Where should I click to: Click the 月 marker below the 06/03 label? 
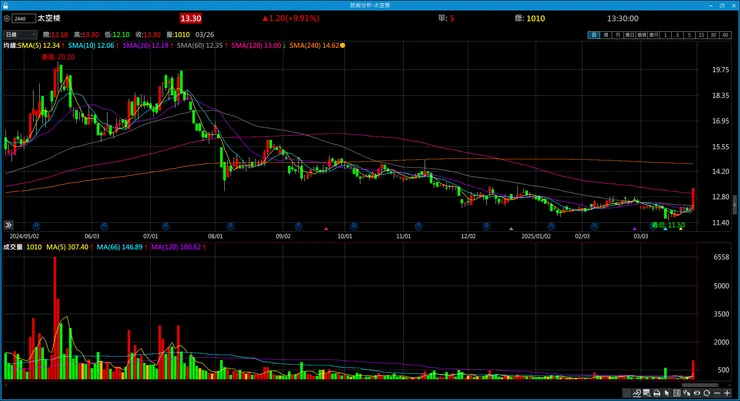click(104, 226)
